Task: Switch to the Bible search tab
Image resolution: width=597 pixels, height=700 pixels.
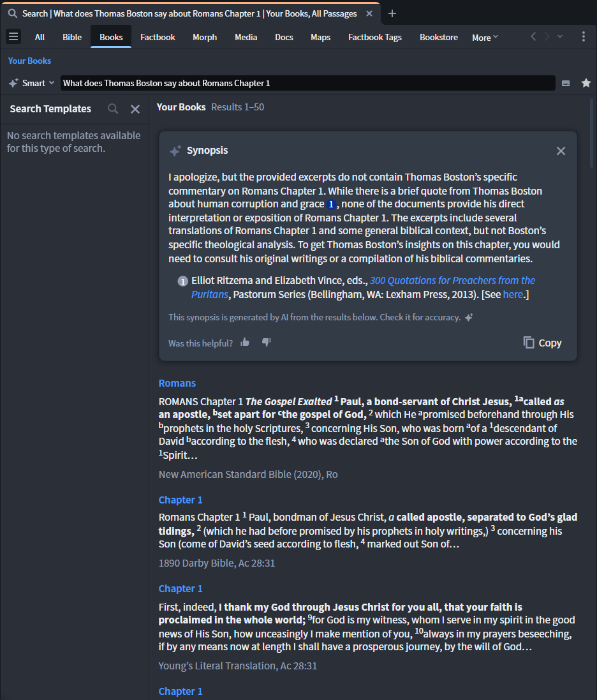Action: click(x=72, y=37)
